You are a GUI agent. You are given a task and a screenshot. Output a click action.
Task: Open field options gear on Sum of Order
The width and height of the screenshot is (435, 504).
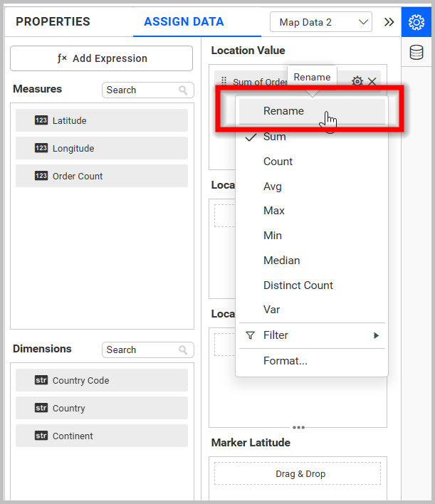[x=357, y=82]
